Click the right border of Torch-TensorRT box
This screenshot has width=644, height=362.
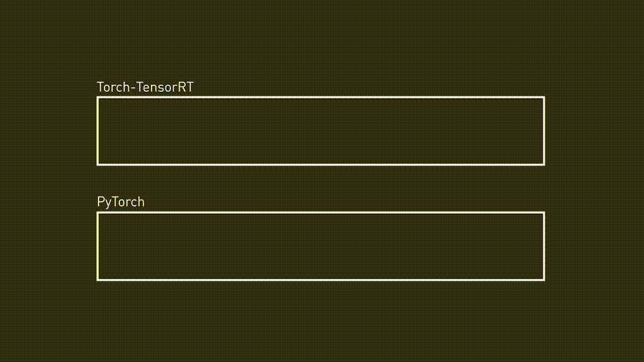click(543, 131)
